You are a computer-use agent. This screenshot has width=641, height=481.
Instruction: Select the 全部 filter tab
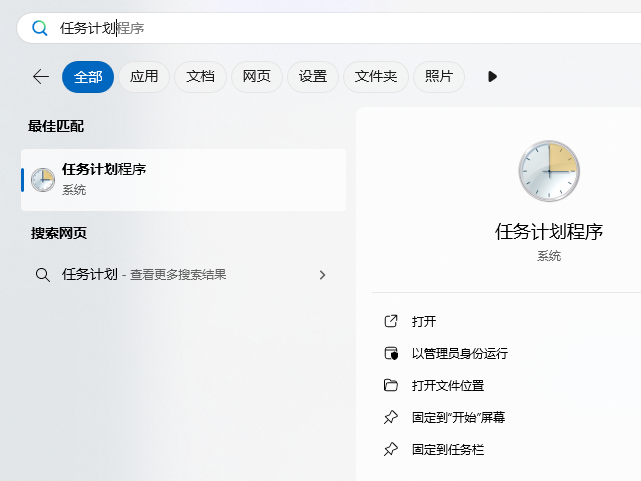tap(88, 77)
